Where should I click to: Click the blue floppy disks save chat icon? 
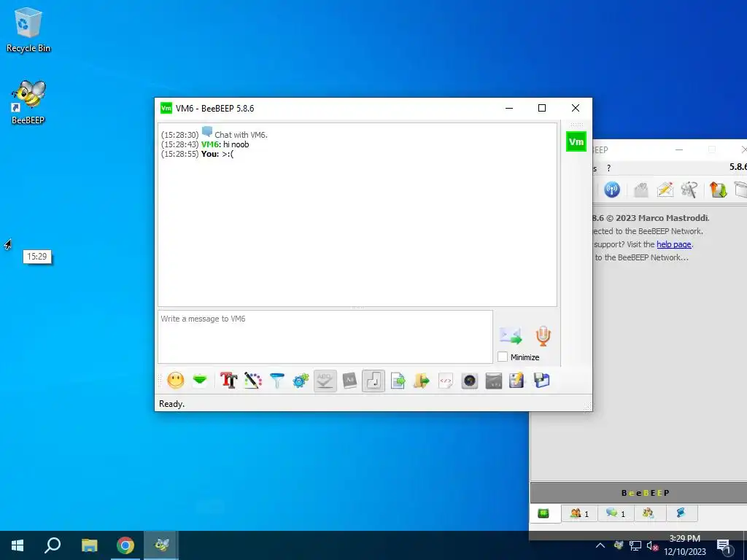542,381
